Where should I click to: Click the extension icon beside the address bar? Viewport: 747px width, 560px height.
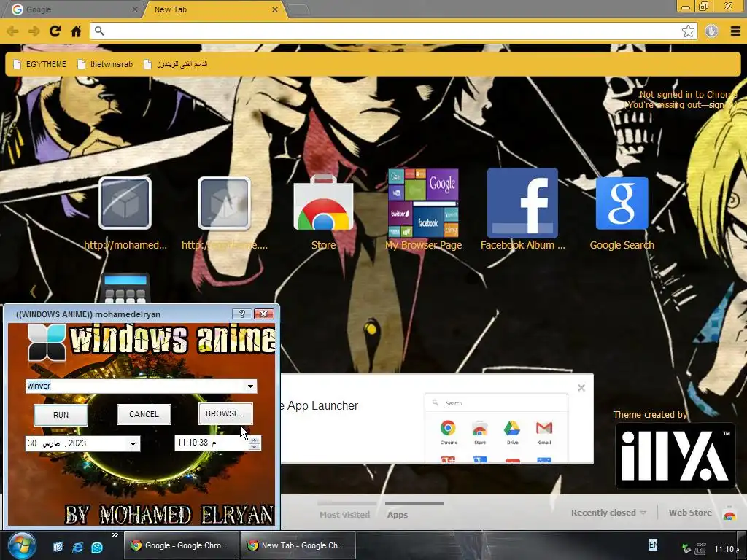712,31
